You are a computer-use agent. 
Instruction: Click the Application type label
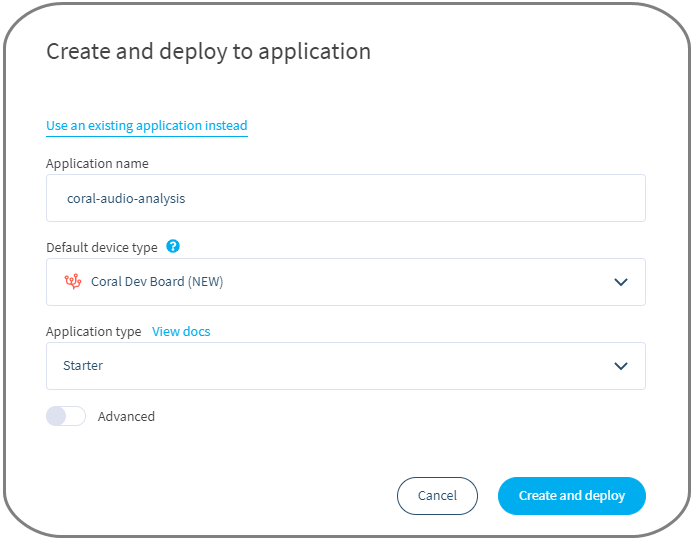(x=94, y=331)
